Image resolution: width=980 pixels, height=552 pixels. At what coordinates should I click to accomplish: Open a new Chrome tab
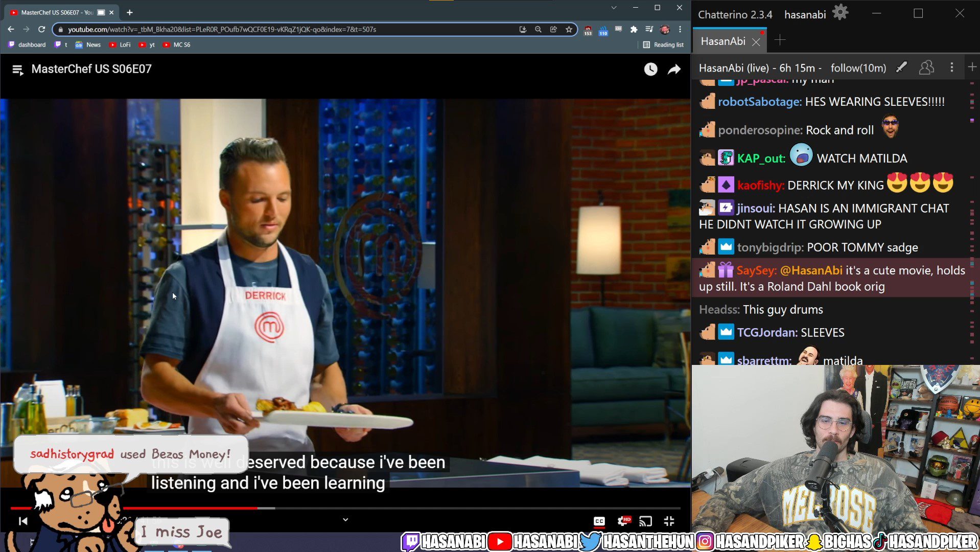[x=129, y=12]
